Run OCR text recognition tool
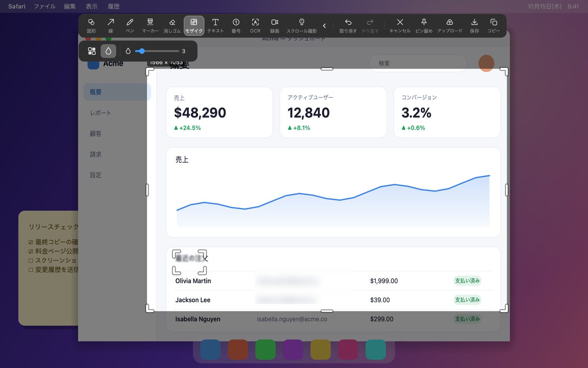This screenshot has height=368, width=588. coord(255,26)
